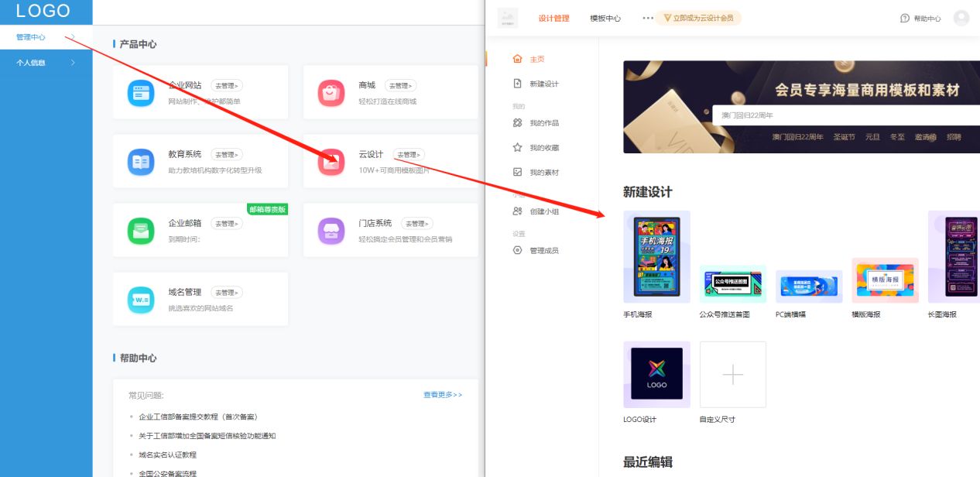The width and height of the screenshot is (980, 477).
Task: Open 企业工信部备案提交教程 help article
Action: [198, 417]
